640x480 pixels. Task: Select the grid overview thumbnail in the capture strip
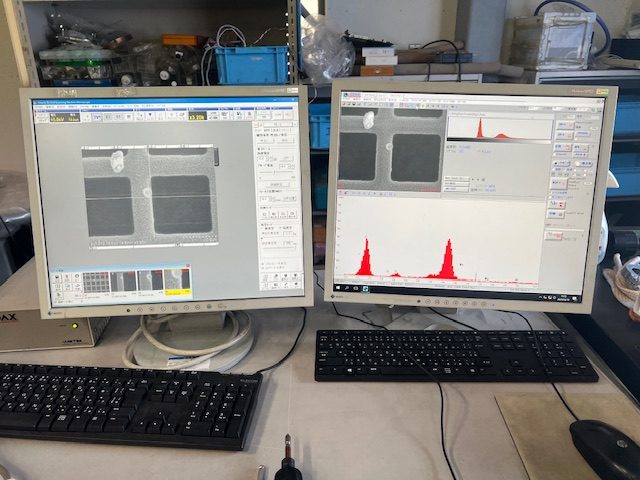[x=96, y=282]
